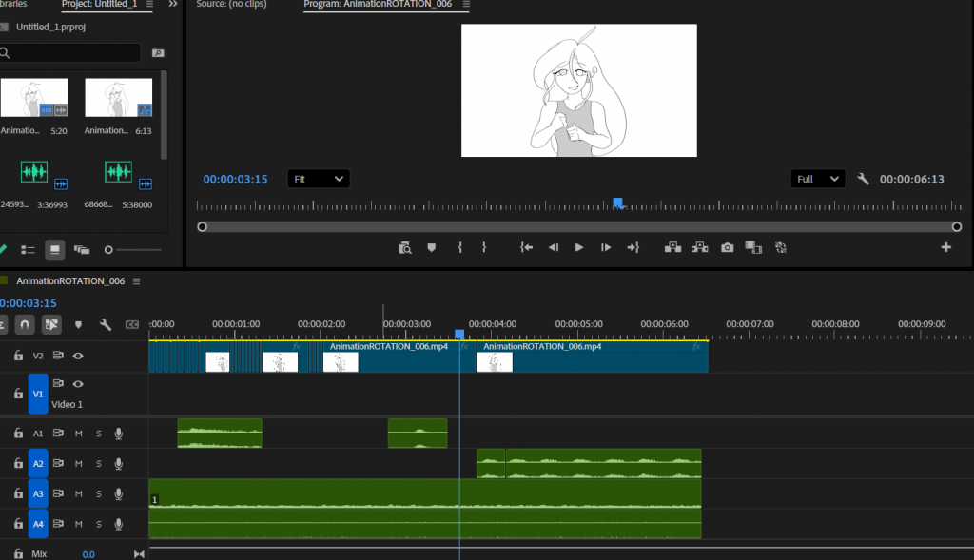The width and height of the screenshot is (974, 560).
Task: Open timeline display settings wrench
Action: pos(106,324)
